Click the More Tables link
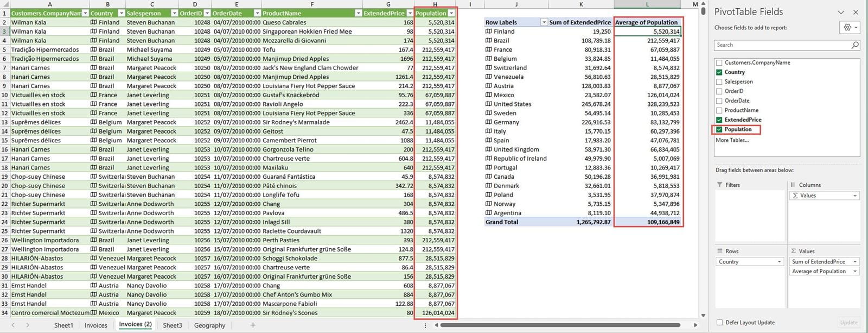868x333 pixels. [732, 140]
